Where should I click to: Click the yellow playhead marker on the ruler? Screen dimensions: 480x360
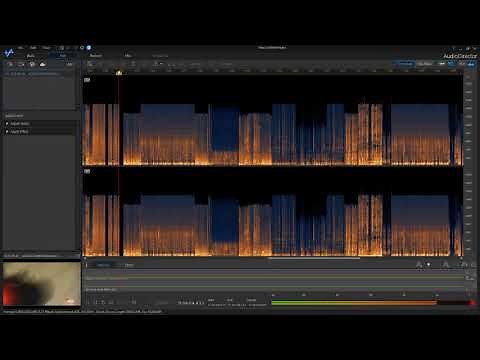[x=119, y=73]
